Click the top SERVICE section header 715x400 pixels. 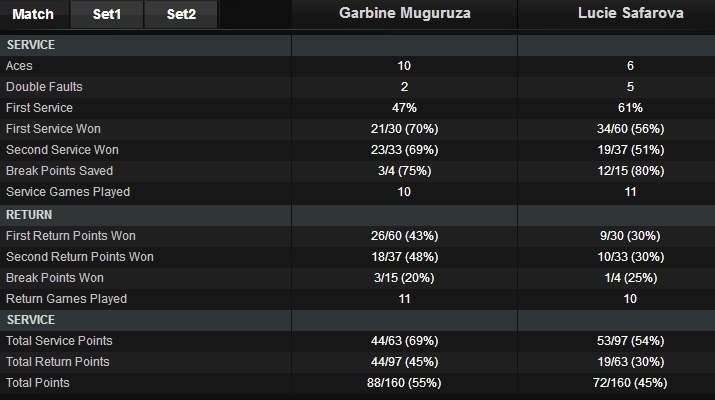click(x=31, y=45)
